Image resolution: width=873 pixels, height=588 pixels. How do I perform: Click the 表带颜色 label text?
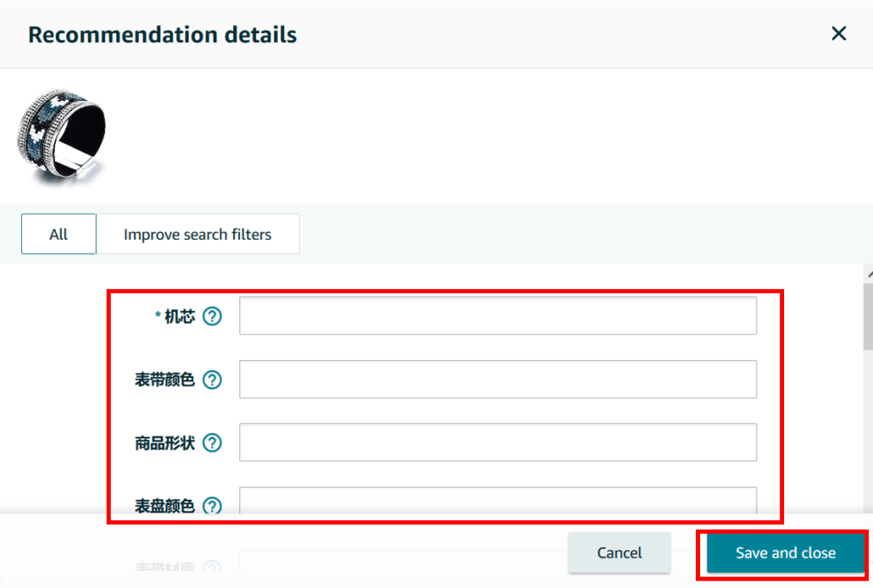click(x=165, y=380)
